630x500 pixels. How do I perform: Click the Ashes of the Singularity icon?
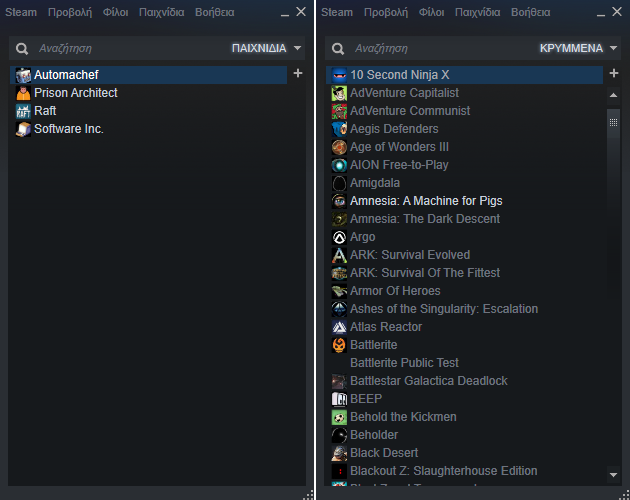(x=339, y=309)
